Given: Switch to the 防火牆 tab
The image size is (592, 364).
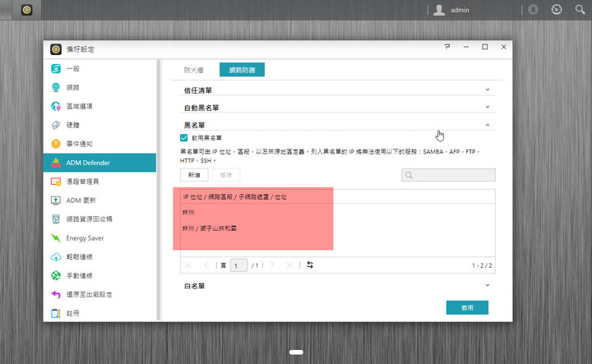Looking at the screenshot, I should [194, 70].
